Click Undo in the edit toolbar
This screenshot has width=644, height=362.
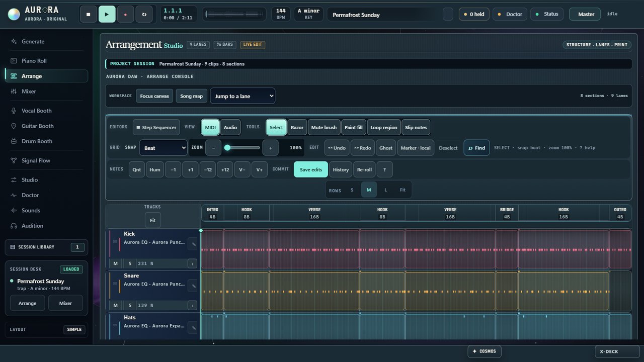pyautogui.click(x=337, y=148)
